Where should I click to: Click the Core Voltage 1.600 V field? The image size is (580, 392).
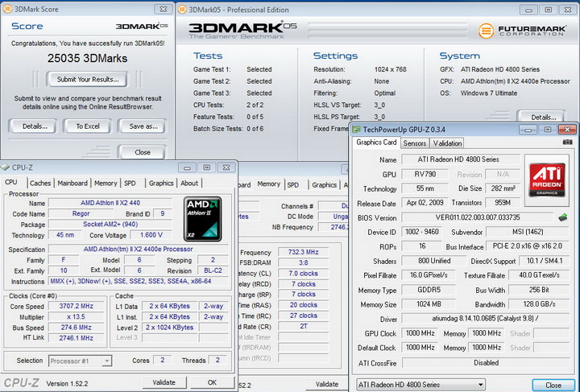(x=151, y=235)
